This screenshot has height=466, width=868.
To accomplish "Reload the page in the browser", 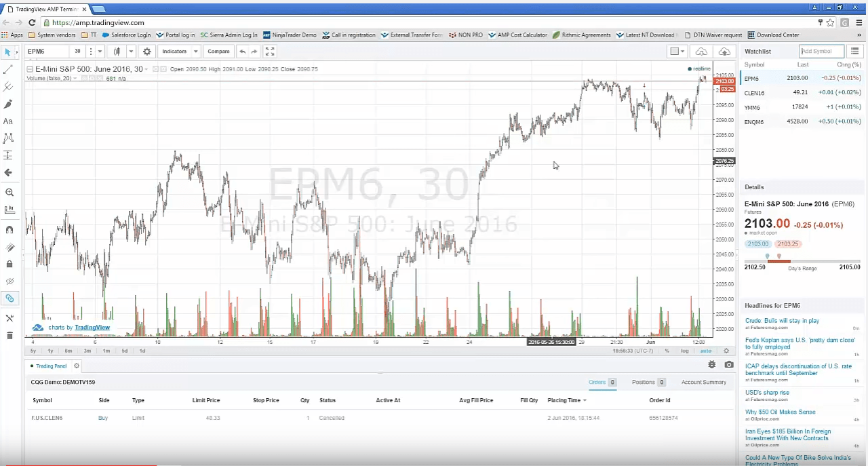I will pyautogui.click(x=32, y=22).
